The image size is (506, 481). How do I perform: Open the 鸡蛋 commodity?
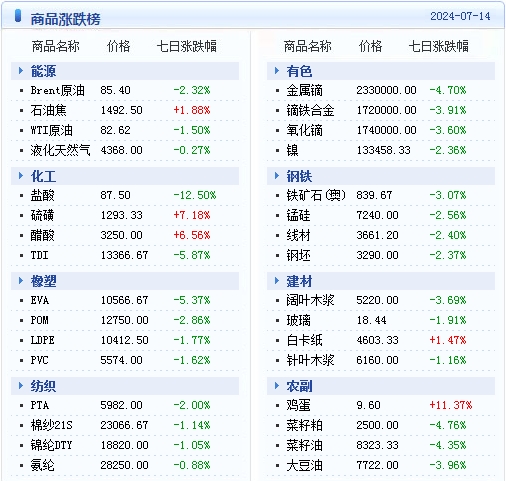point(298,405)
